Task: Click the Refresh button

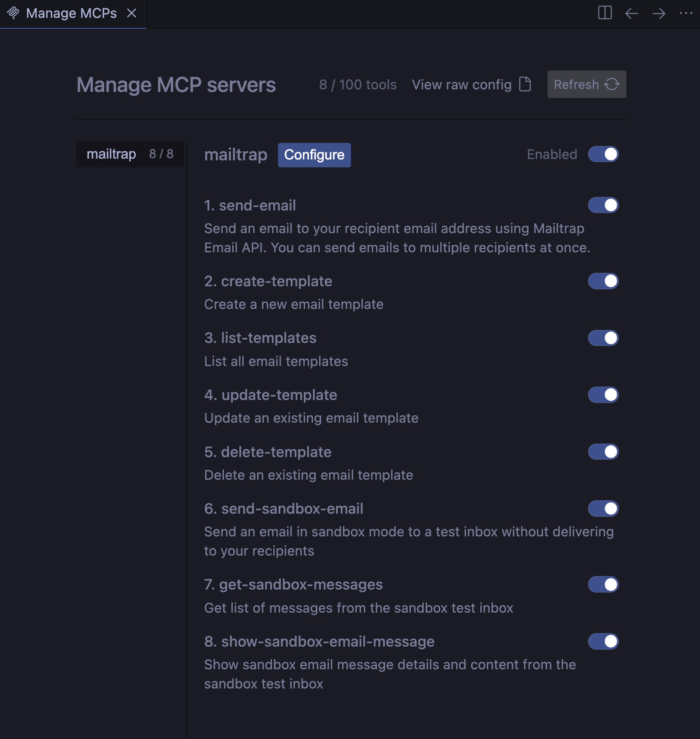Action: click(586, 84)
